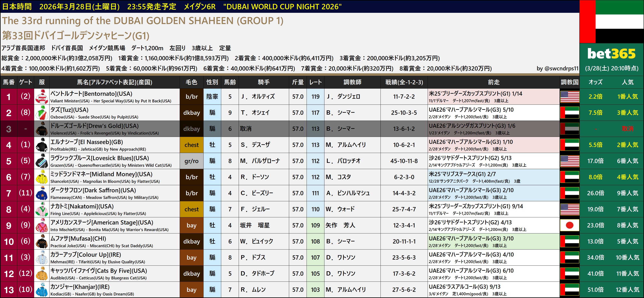Screen dimensions: 644x298
Task: Click Tuz's green and red silks icon
Action: (42, 113)
